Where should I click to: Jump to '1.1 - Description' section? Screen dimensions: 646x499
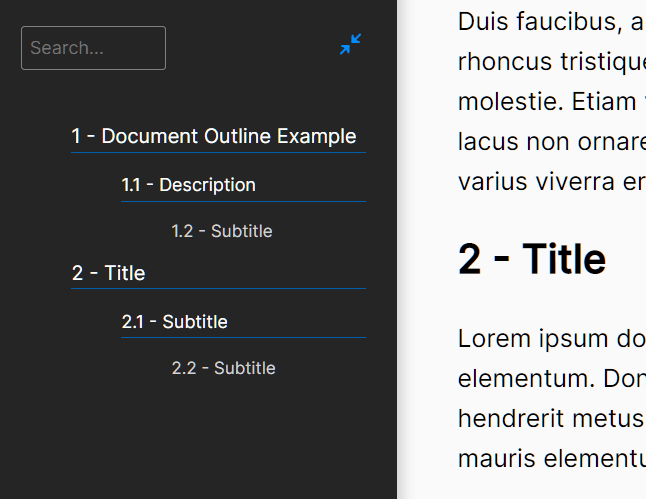[x=189, y=185]
